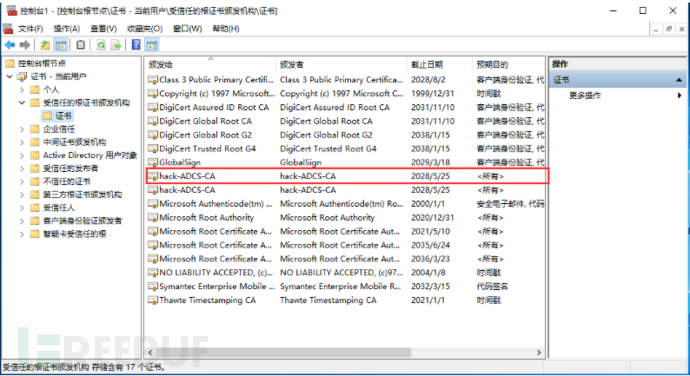This screenshot has height=376, width=690.
Task: Collapse the 证书 section in the Actions pane
Action: pyautogui.click(x=679, y=80)
